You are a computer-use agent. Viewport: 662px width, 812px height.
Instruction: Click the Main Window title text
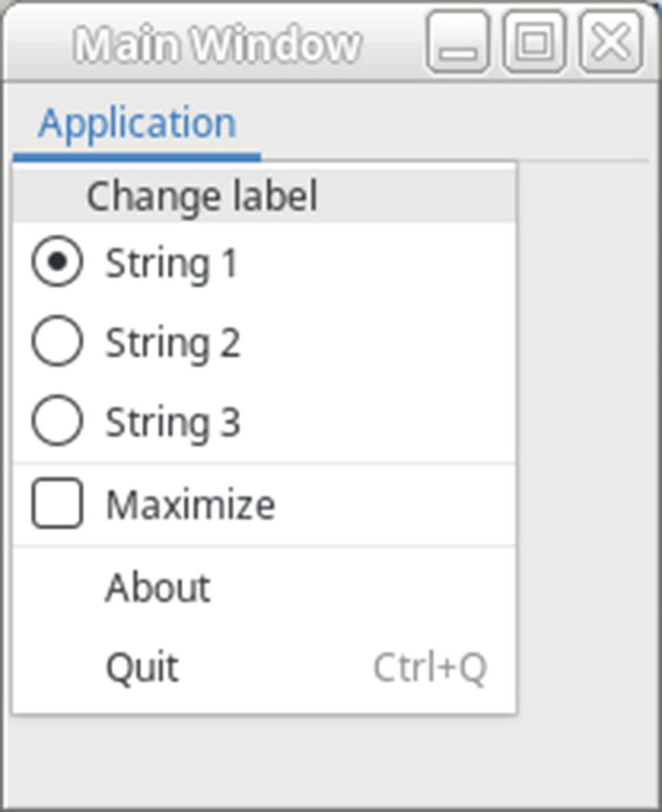click(218, 44)
